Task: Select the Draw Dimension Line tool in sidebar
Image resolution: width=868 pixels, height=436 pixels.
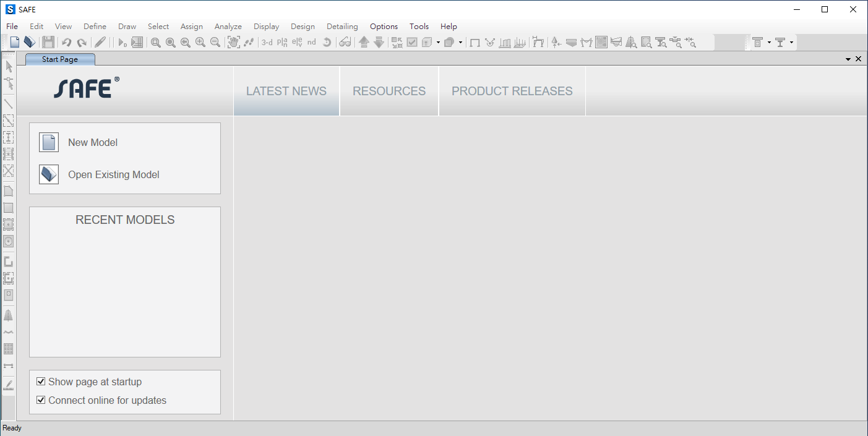Action: pyautogui.click(x=9, y=365)
